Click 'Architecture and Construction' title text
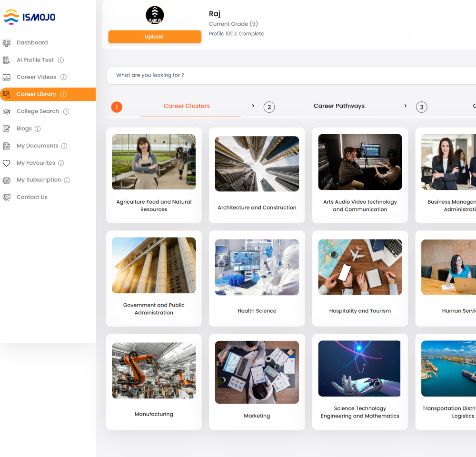The height and width of the screenshot is (457, 476). 257,208
